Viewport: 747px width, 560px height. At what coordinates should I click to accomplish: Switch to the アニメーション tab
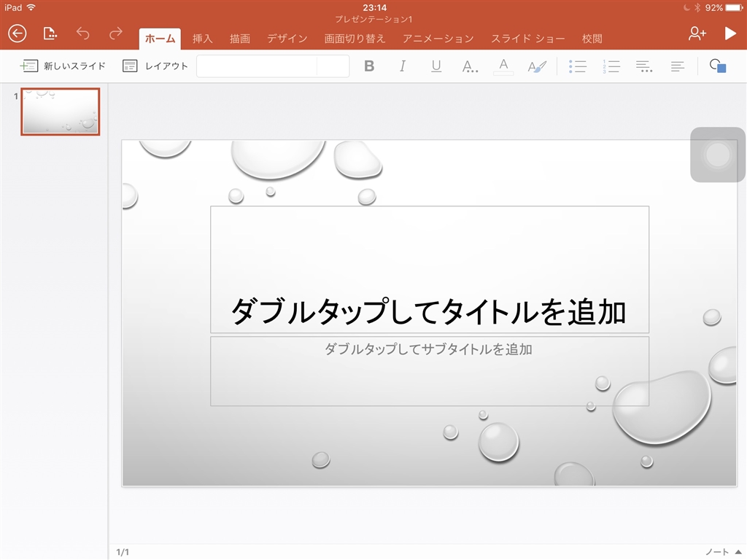coord(438,39)
